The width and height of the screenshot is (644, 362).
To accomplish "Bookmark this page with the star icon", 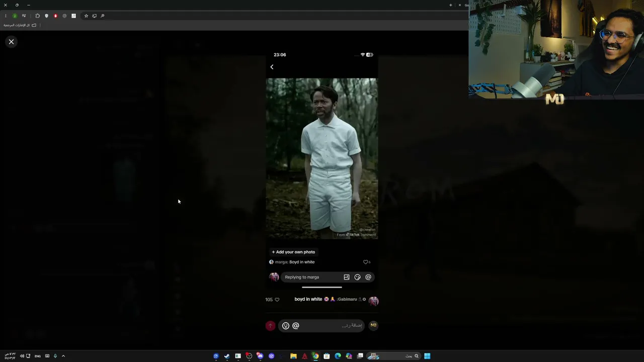I will (x=86, y=16).
